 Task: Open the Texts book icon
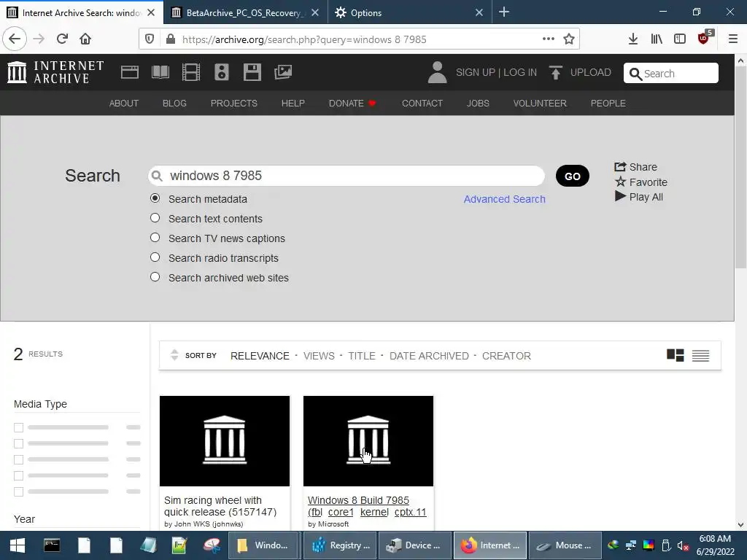160,72
